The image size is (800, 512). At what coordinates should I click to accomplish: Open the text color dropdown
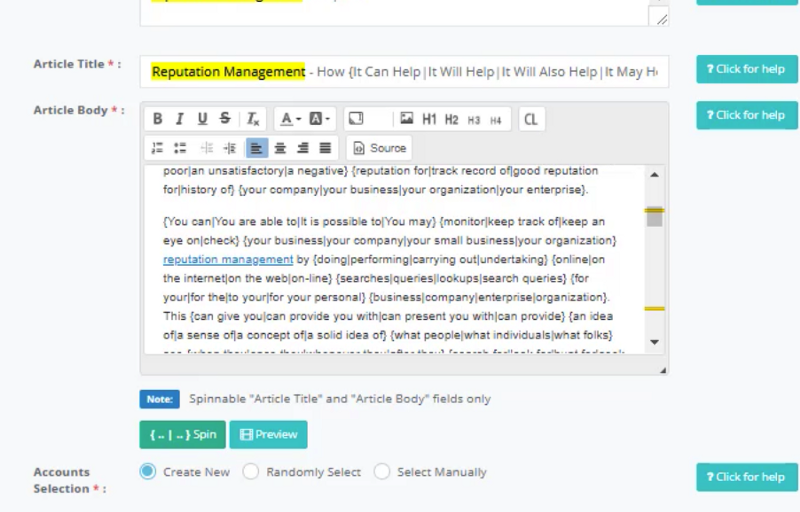point(291,119)
